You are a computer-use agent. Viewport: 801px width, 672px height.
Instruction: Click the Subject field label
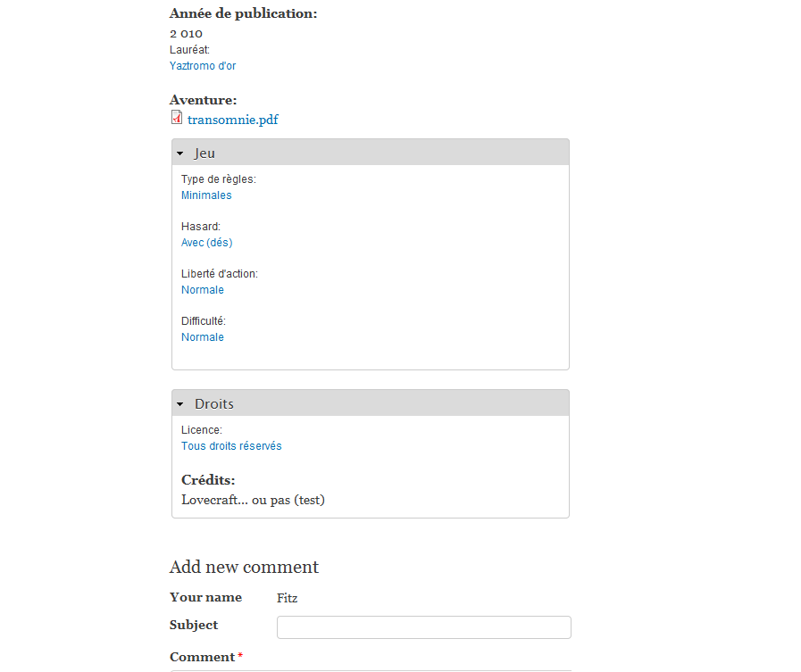pos(194,625)
